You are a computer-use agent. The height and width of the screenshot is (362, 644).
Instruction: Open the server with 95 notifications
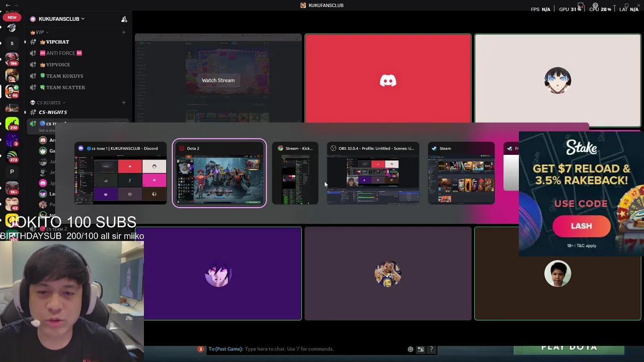pos(12,92)
